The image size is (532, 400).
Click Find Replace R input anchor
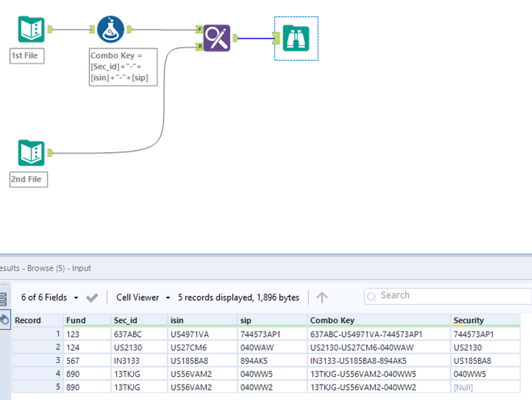point(200,46)
